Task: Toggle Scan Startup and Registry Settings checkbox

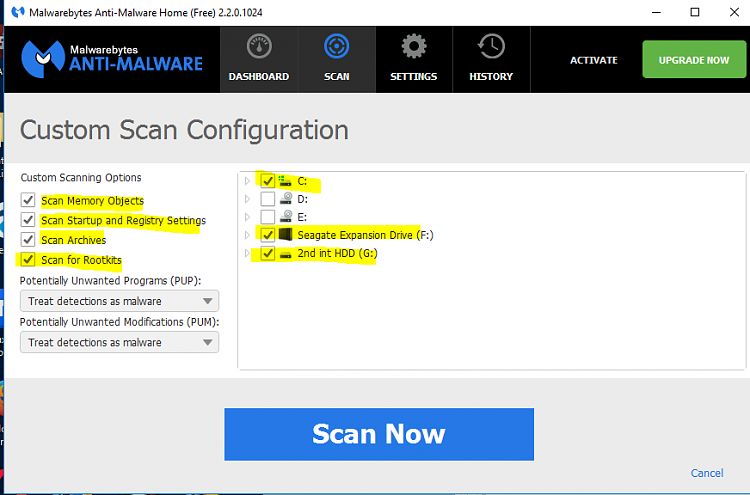Action: pyautogui.click(x=28, y=220)
